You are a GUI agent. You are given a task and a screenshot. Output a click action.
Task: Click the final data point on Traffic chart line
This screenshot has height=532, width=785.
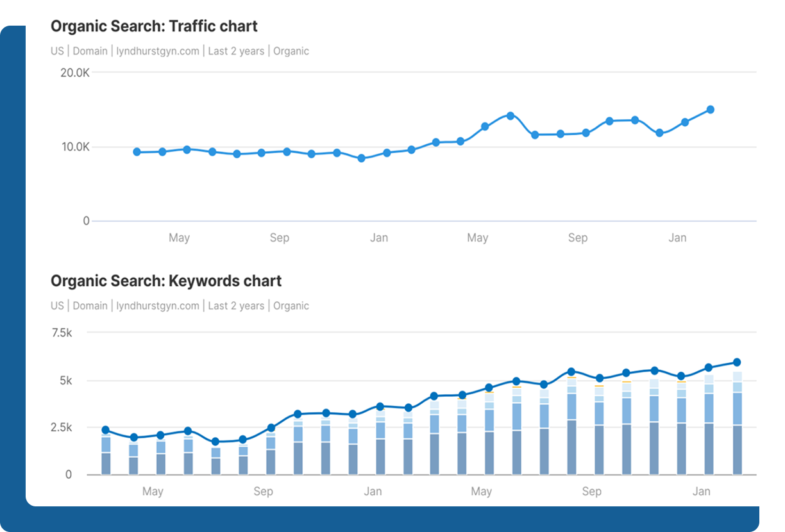pyautogui.click(x=710, y=110)
